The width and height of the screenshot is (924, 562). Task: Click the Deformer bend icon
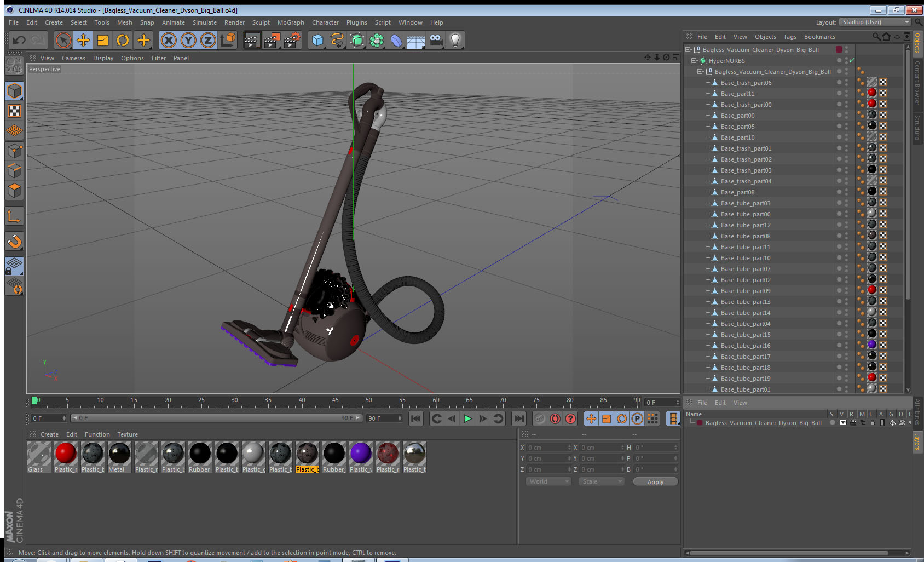pyautogui.click(x=396, y=40)
